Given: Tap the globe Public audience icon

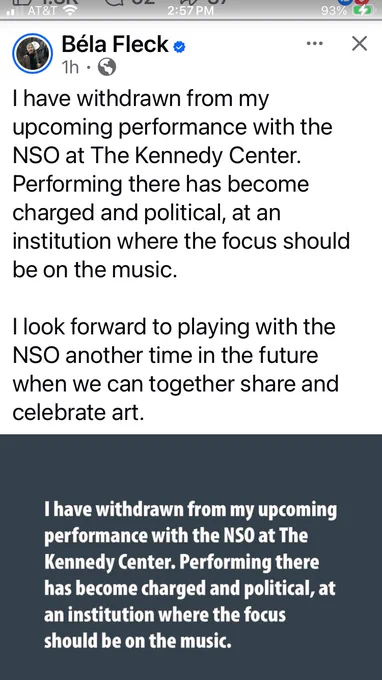Looking at the screenshot, I should click(x=107, y=67).
